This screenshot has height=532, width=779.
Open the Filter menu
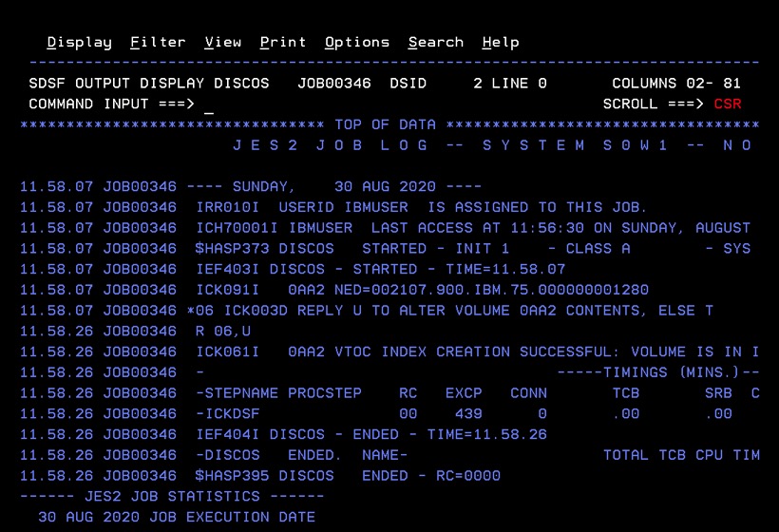[158, 42]
